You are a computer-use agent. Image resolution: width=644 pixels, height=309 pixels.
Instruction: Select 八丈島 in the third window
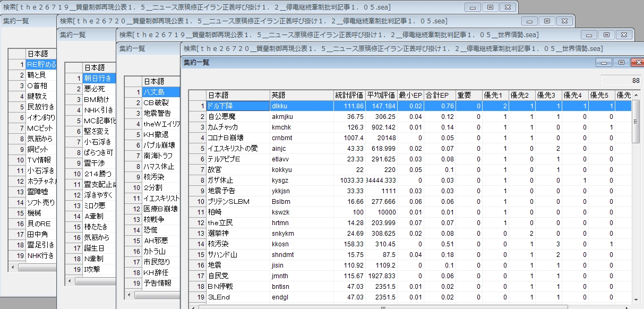161,92
